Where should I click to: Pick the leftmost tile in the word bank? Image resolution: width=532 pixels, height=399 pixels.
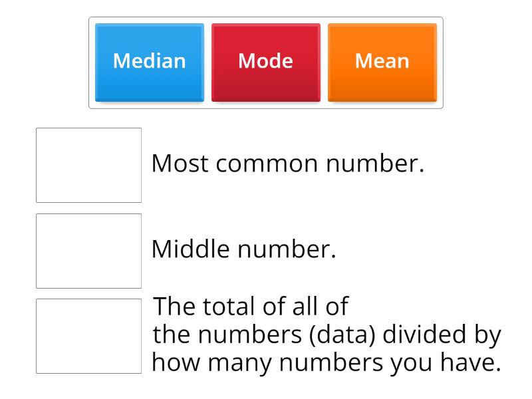[x=148, y=61]
